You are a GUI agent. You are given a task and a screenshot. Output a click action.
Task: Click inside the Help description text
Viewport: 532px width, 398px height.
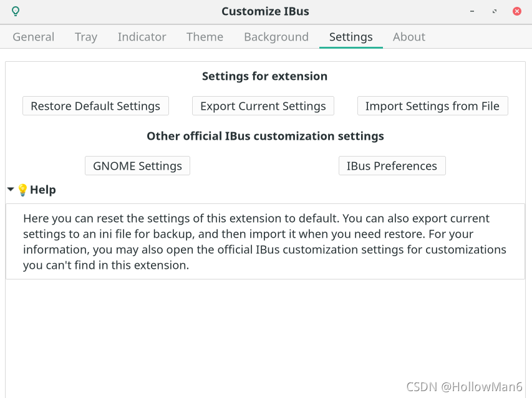click(x=264, y=241)
